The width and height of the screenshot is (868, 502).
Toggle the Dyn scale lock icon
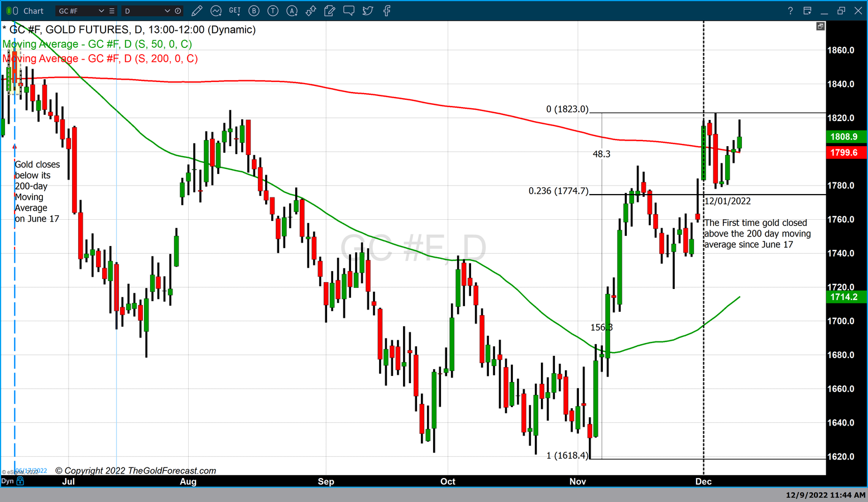(20, 481)
